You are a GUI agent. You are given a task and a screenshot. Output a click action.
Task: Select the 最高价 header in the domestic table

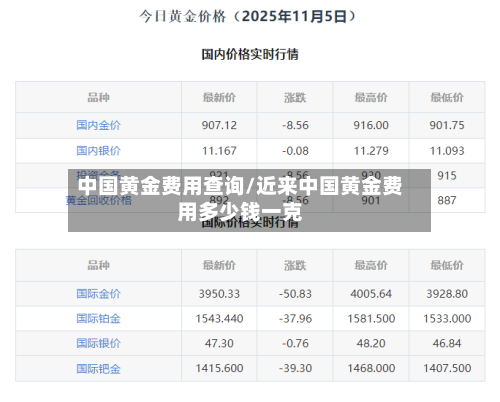coord(371,97)
